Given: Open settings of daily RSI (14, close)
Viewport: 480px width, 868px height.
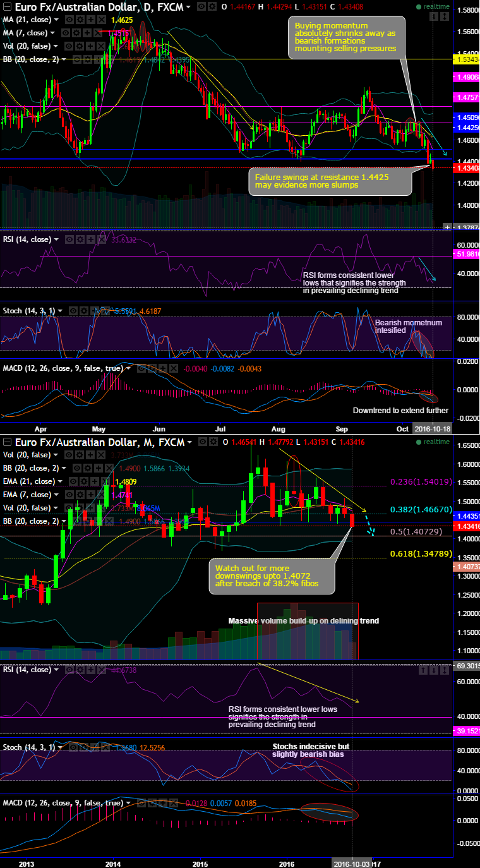Looking at the screenshot, I should click(x=80, y=239).
